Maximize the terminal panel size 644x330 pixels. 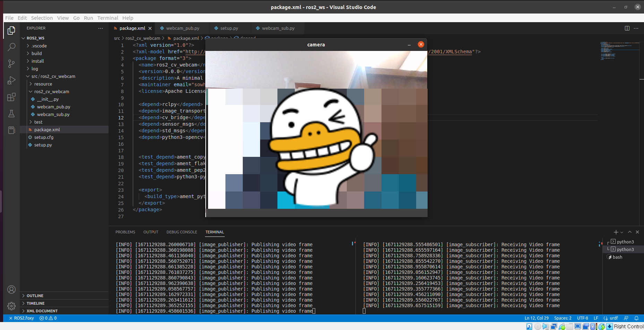[x=630, y=232]
